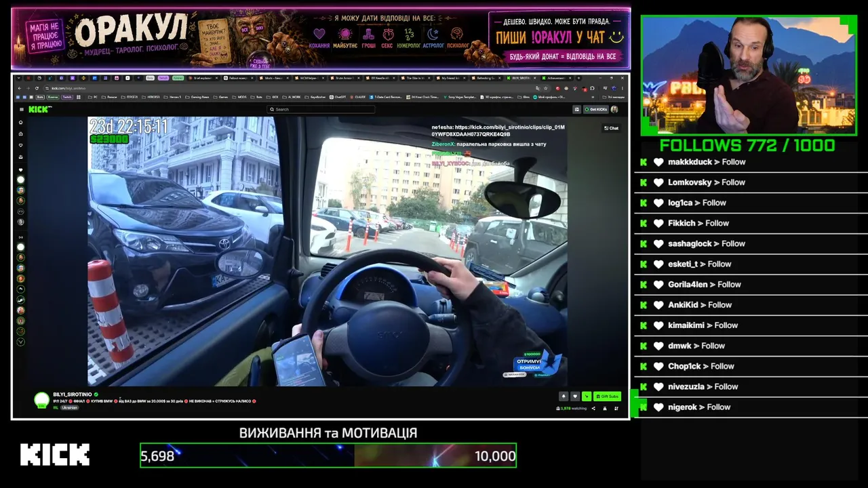Open the MODS bookmarks folder

tap(241, 97)
